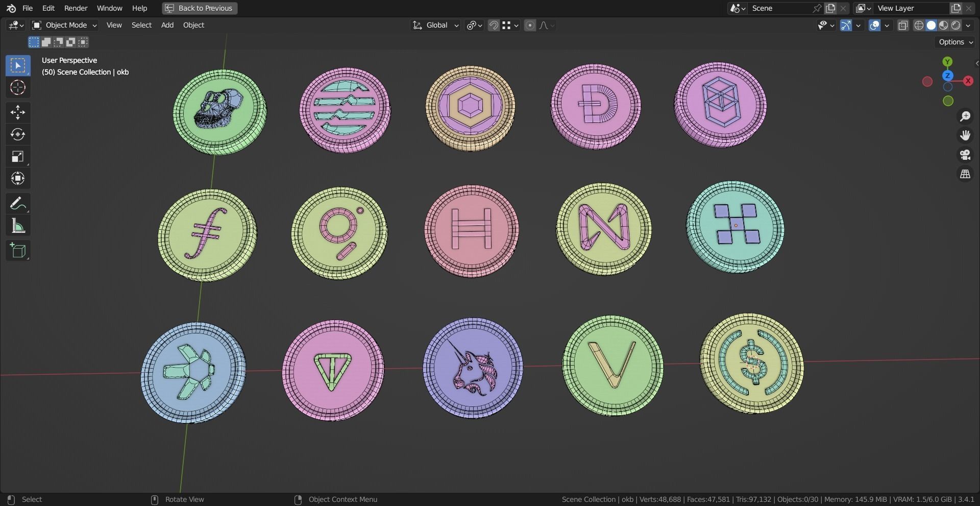Open the View menu in viewport header

click(114, 25)
